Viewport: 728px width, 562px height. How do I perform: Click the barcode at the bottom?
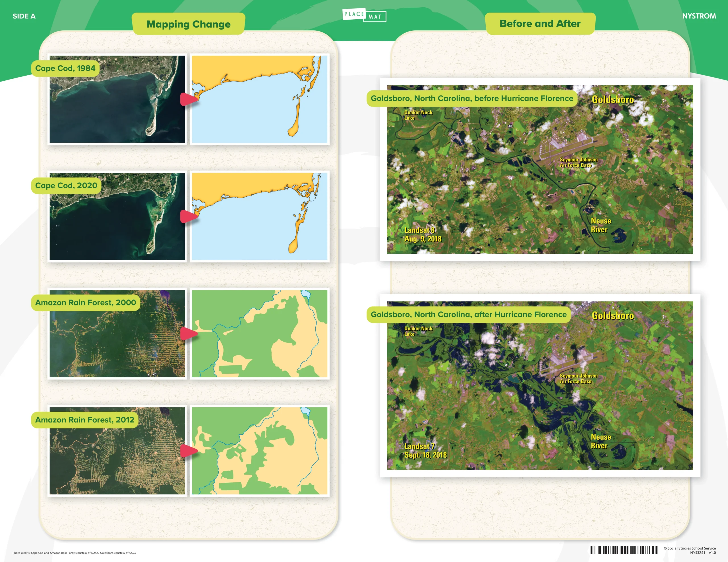pyautogui.click(x=624, y=550)
